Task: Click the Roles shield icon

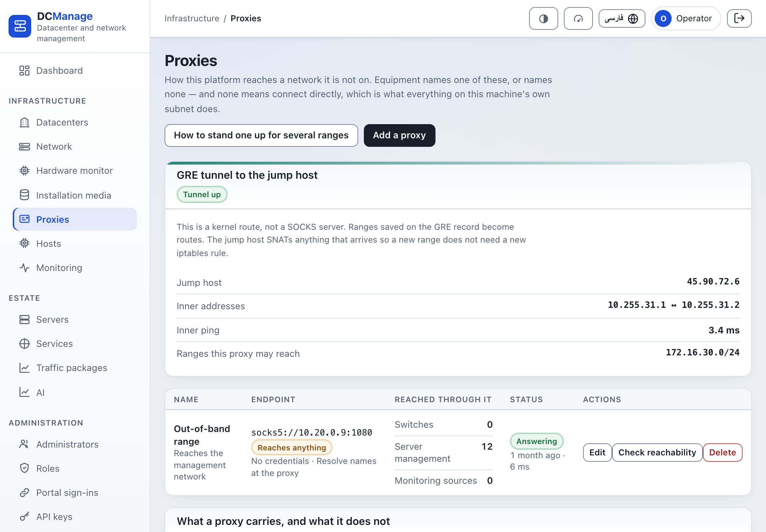Action: click(24, 468)
